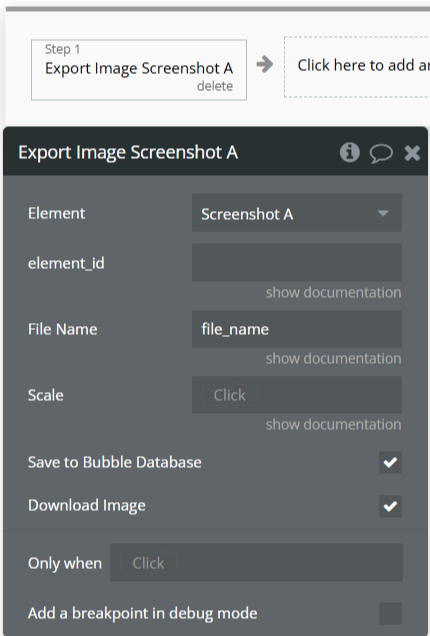Click the arrow icon after Step 1

click(265, 64)
